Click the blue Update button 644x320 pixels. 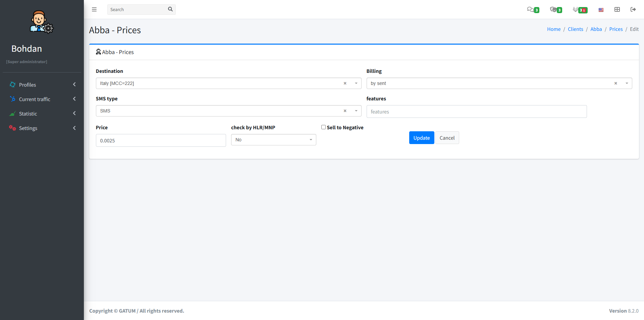click(421, 138)
